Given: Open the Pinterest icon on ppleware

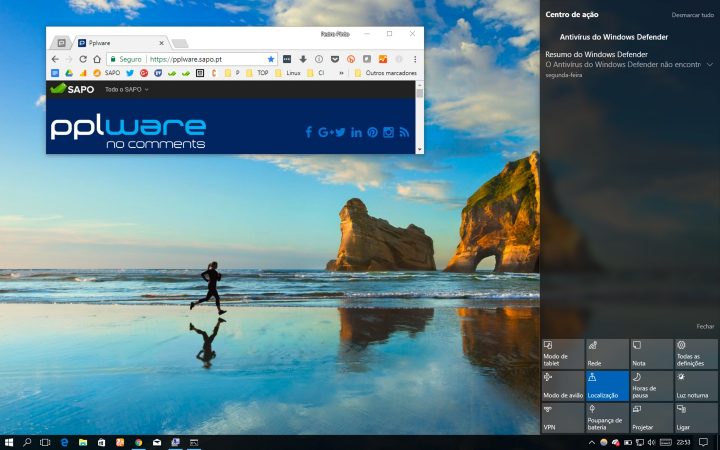Looking at the screenshot, I should click(x=372, y=132).
